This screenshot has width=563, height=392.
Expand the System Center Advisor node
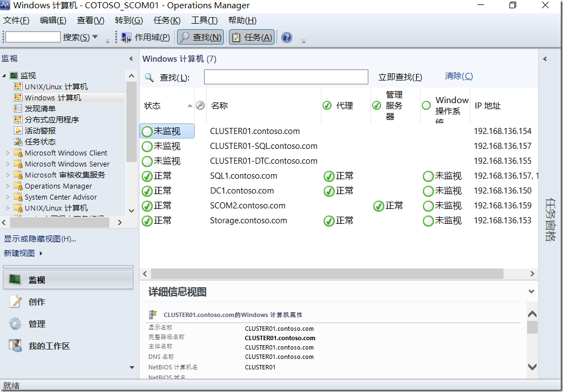click(x=8, y=197)
